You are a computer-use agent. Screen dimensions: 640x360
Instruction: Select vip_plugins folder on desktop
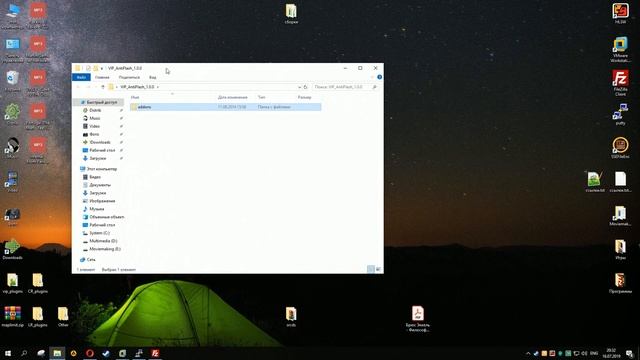click(13, 283)
